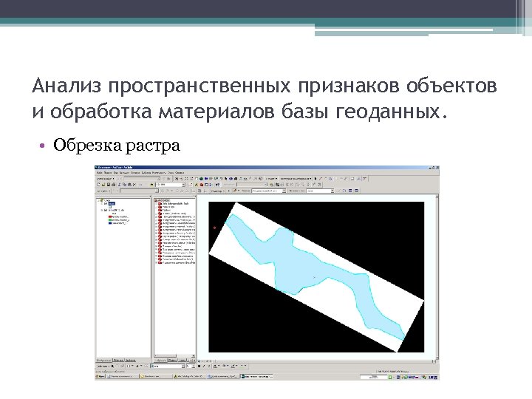The width and height of the screenshot is (532, 399).
Task: Open the Рисование (Drawing) dropdown menu
Action: [103, 366]
